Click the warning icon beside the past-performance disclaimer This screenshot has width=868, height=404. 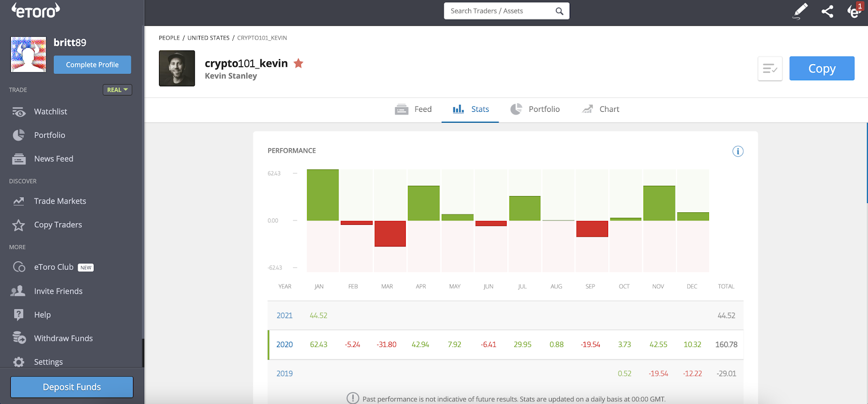[353, 399]
